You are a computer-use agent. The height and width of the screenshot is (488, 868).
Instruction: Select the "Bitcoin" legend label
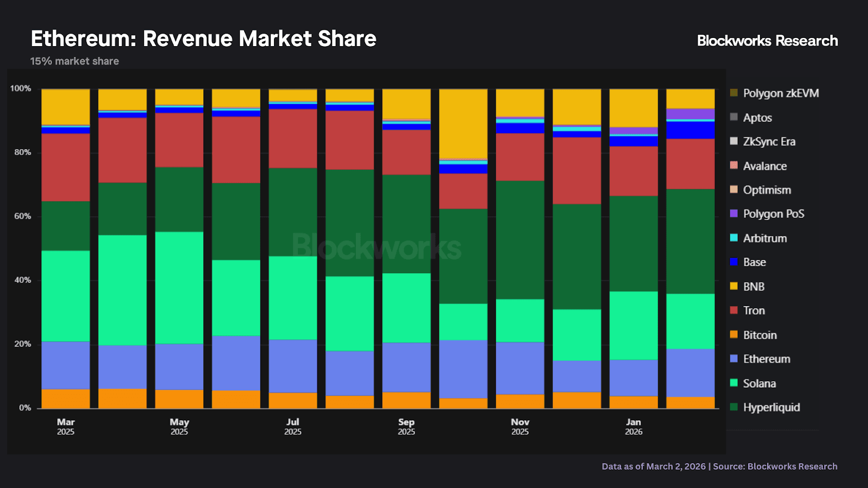click(x=760, y=335)
